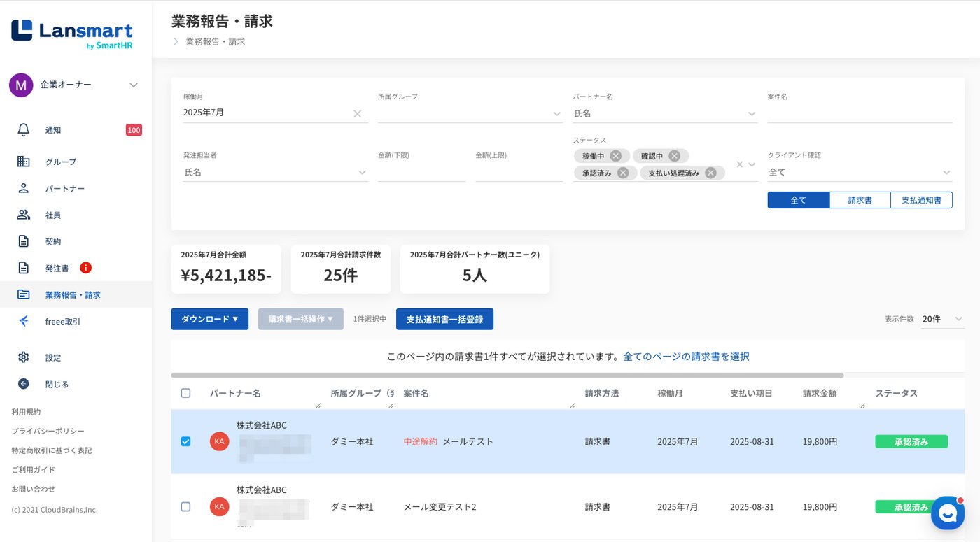Screen dimensions: 980x542
Task: Click the 閉じる back-arrow icon
Action: [24, 384]
